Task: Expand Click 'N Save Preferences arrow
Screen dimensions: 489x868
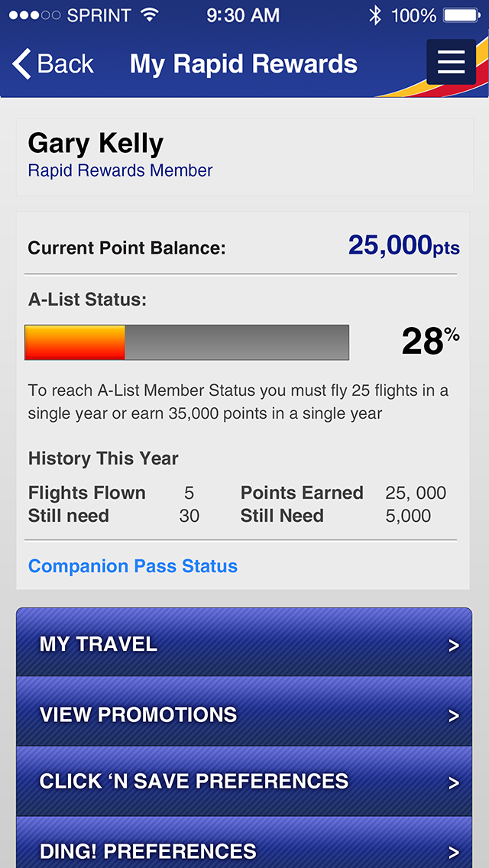Action: [x=454, y=783]
